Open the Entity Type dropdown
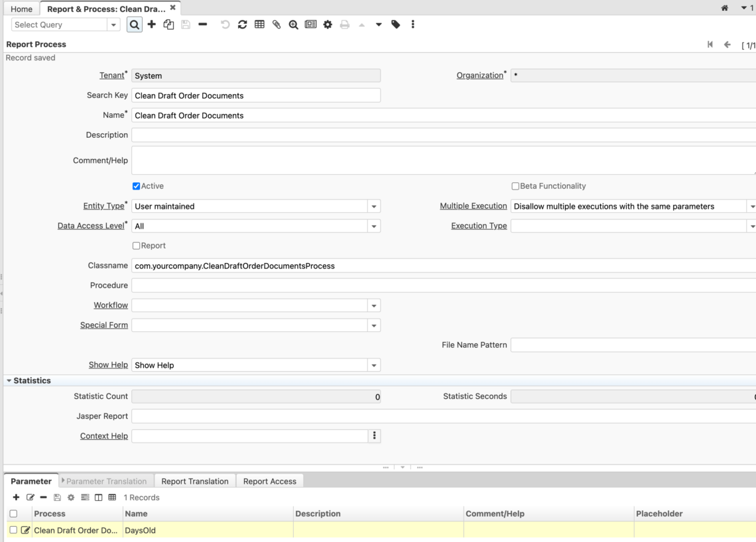Screen dimensions: 756x542 tap(373, 206)
